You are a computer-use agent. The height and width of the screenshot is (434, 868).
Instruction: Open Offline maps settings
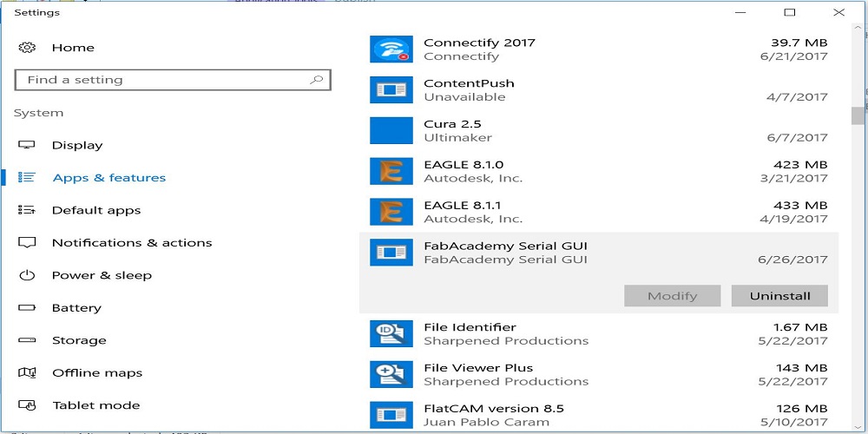coord(97,372)
